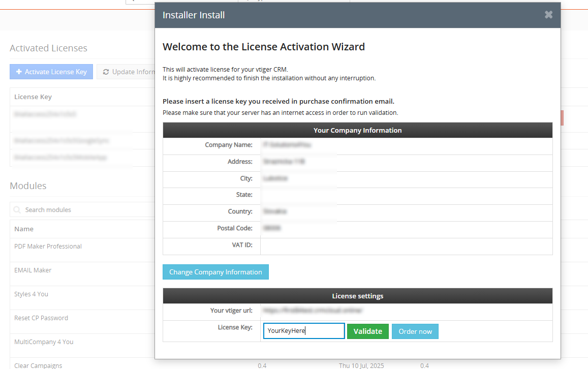Close the Installer Install dialog
This screenshot has height=369, width=588.
pos(549,15)
